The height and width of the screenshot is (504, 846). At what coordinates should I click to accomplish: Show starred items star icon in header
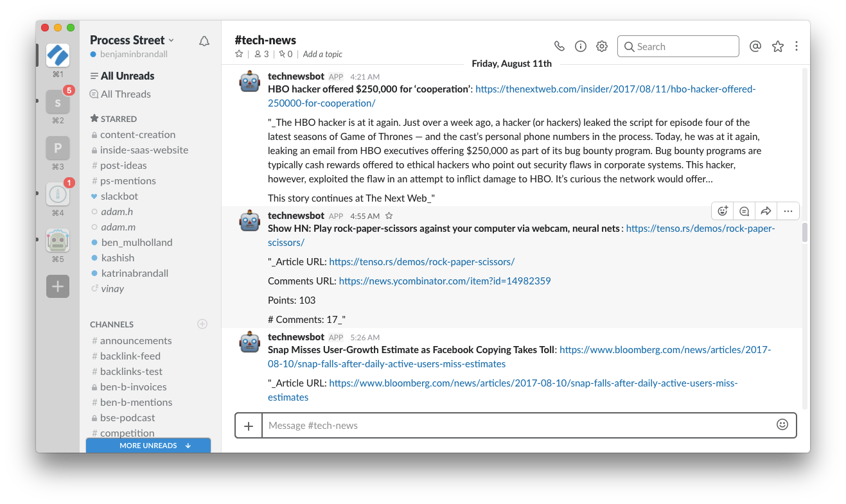[x=778, y=46]
